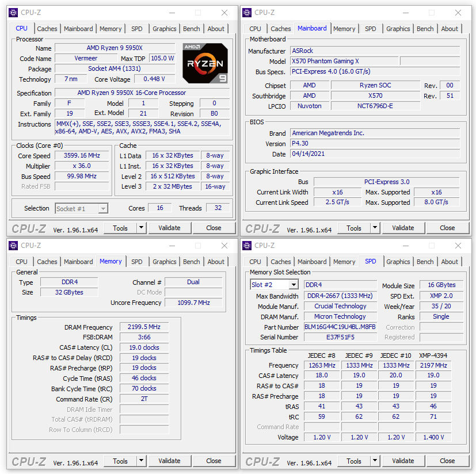Click Validate in the Mainboard window
This screenshot has width=476, height=474.
click(x=403, y=228)
